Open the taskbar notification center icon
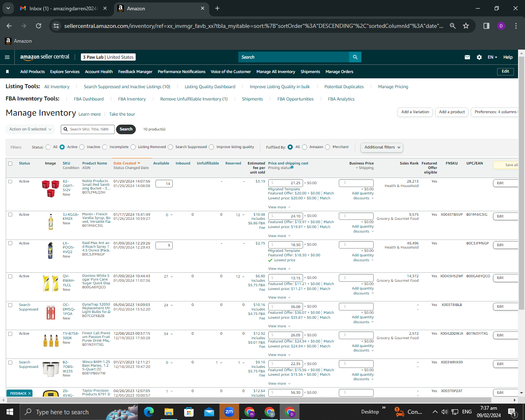Screen dimensions: 525x420 click(512, 412)
